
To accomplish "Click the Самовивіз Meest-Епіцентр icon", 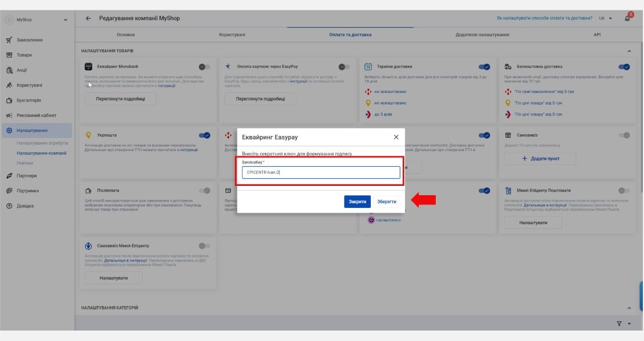I will pyautogui.click(x=88, y=246).
